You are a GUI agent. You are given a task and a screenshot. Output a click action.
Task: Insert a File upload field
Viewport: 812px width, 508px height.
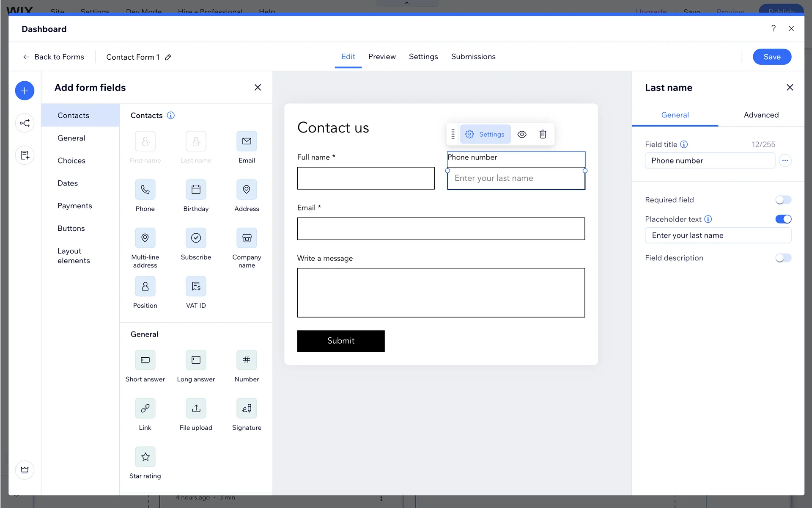pyautogui.click(x=196, y=409)
